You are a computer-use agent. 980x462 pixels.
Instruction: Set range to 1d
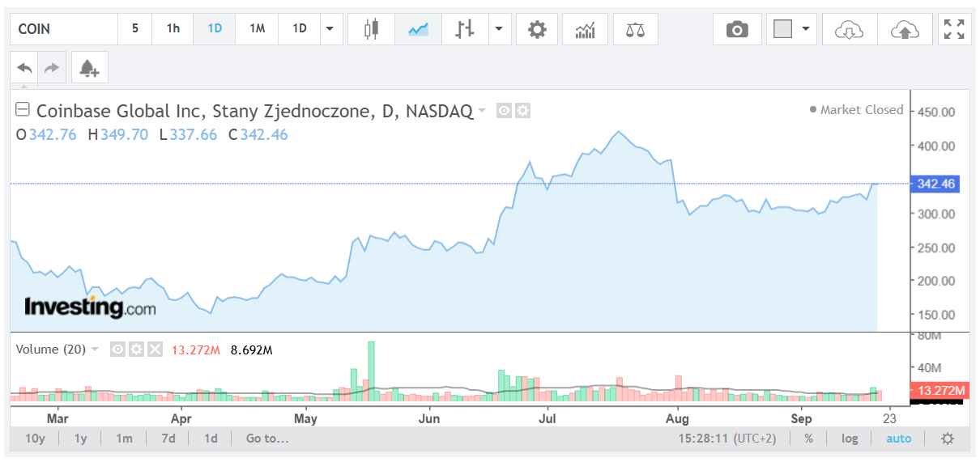(x=211, y=439)
